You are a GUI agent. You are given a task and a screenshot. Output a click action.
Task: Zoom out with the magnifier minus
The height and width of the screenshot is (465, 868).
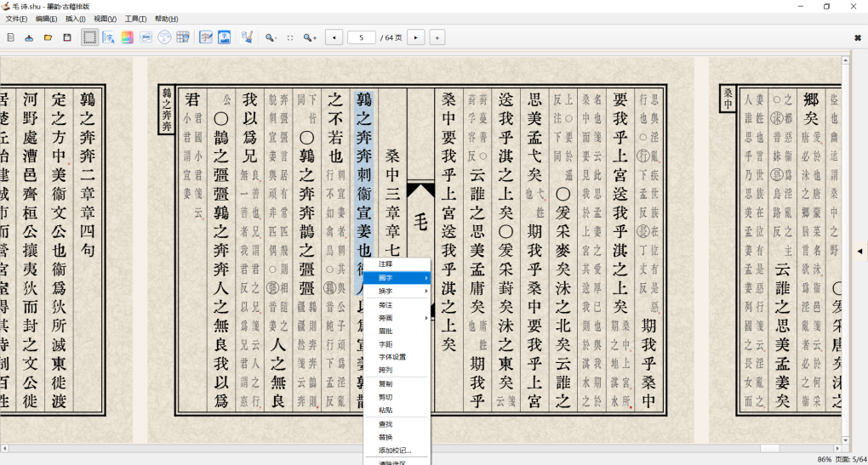pyautogui.click(x=271, y=37)
